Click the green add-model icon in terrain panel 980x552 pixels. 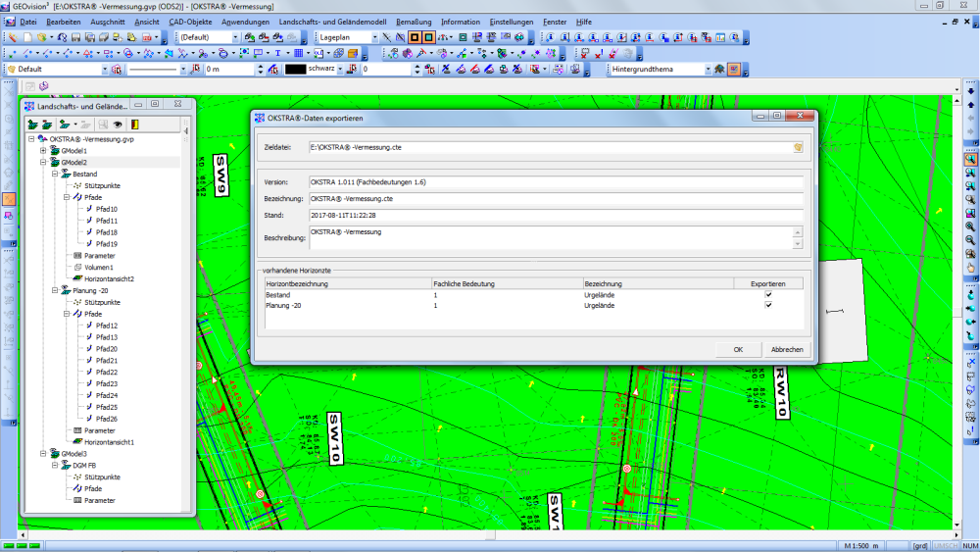coord(32,125)
